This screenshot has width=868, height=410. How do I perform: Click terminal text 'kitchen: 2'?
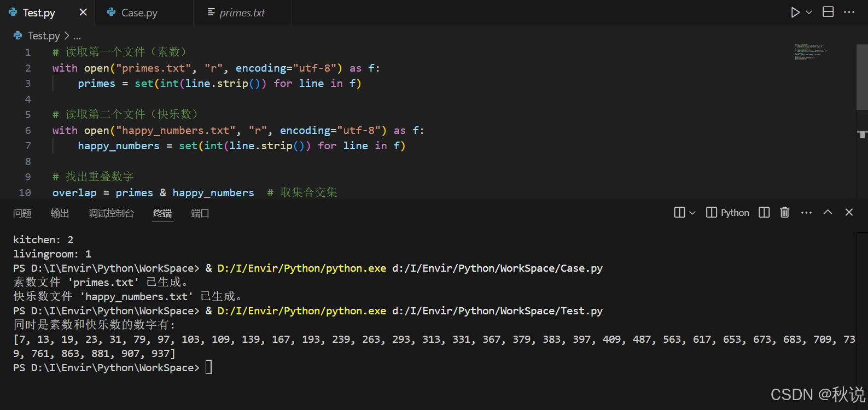point(43,240)
